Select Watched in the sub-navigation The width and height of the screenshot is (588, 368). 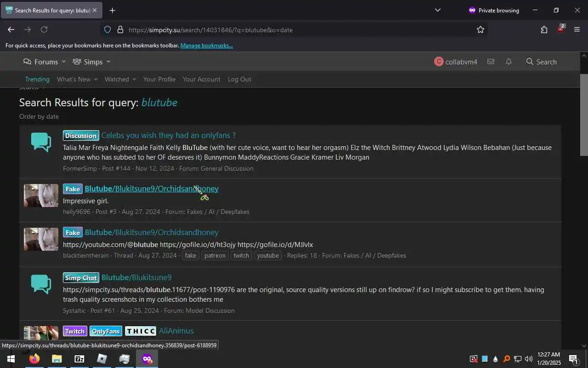point(117,79)
